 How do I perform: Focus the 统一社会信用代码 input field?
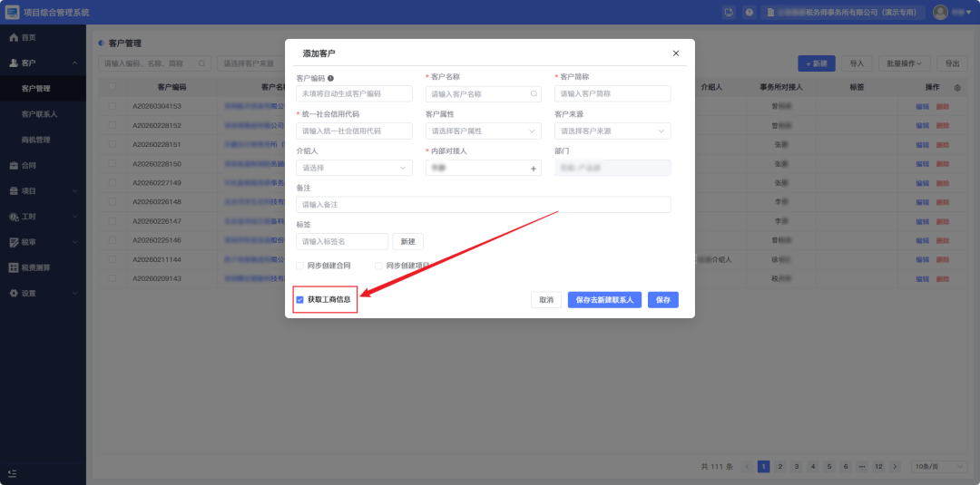pyautogui.click(x=355, y=131)
